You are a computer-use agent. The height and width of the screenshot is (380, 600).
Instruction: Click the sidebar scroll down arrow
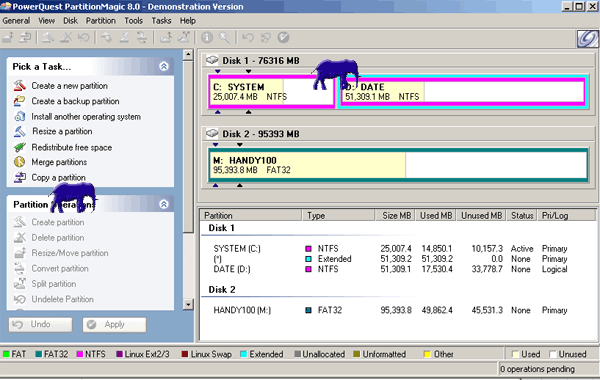188,305
